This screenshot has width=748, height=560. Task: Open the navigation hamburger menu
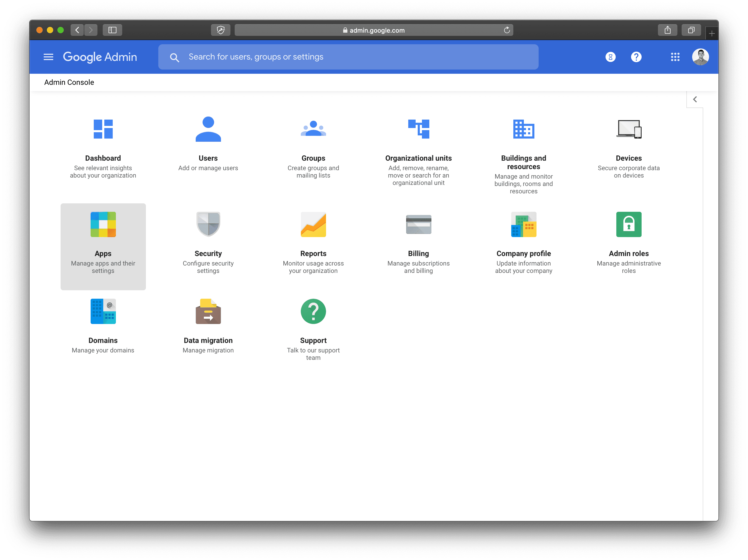pos(48,57)
